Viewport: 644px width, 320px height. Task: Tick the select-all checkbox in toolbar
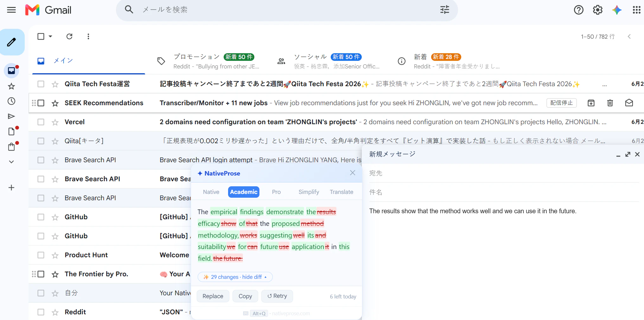(x=41, y=36)
